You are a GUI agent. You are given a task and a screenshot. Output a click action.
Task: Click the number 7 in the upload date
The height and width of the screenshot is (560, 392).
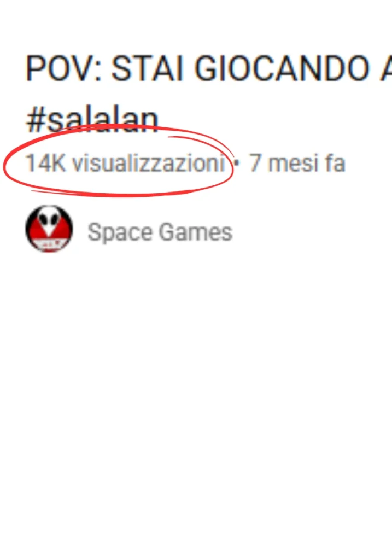(x=255, y=163)
